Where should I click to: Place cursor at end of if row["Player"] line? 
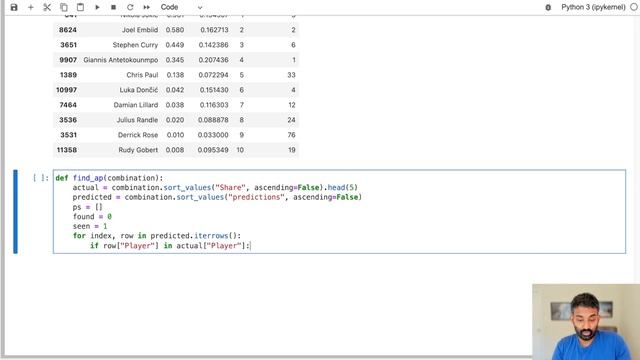click(x=250, y=246)
